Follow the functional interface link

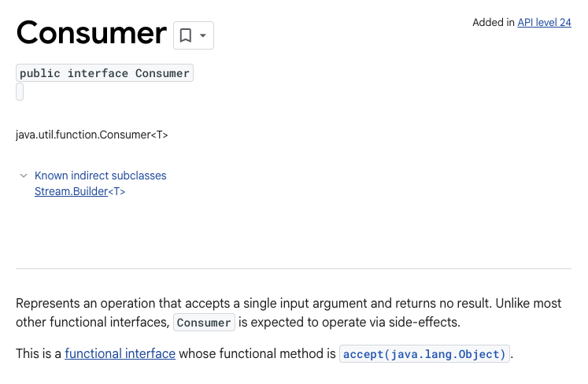click(120, 353)
